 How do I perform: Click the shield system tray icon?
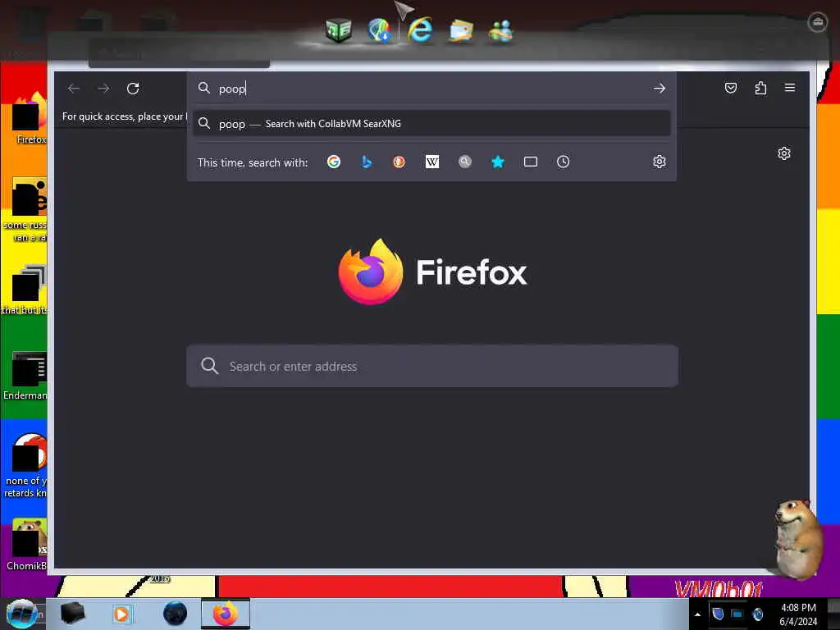coord(718,614)
